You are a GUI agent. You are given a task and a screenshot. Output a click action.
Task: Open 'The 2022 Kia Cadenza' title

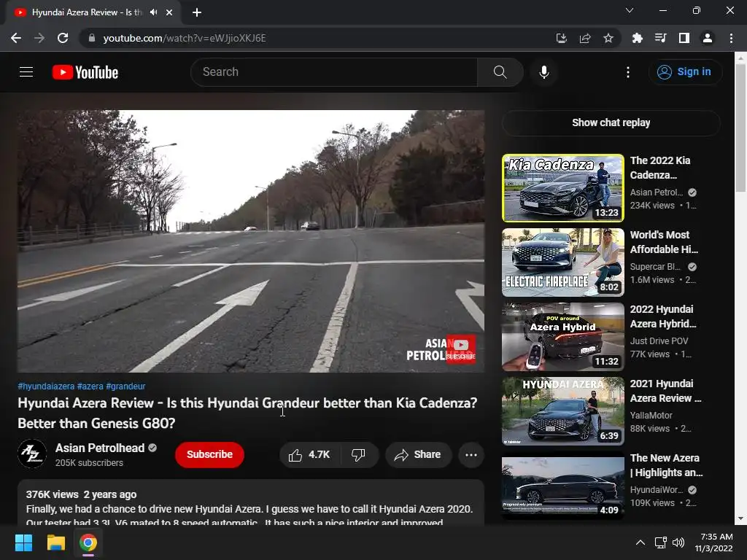659,168
